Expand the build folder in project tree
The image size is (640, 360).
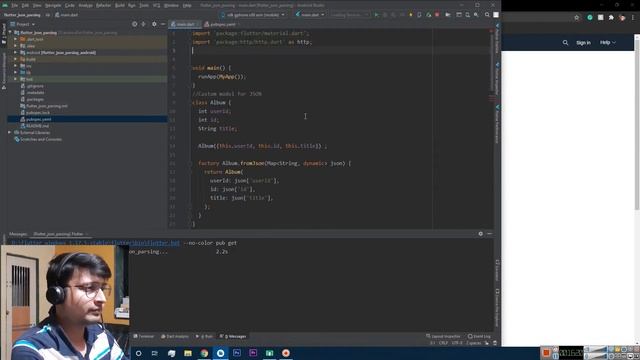coord(16,59)
